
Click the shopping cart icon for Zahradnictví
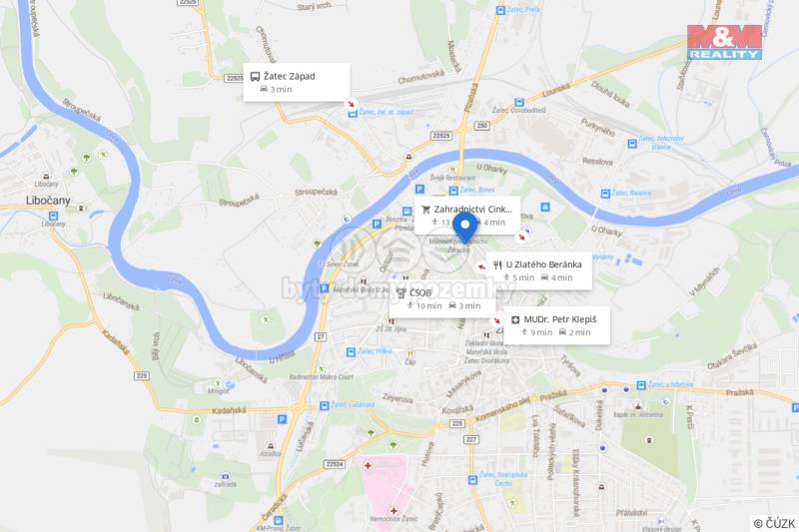pos(426,210)
